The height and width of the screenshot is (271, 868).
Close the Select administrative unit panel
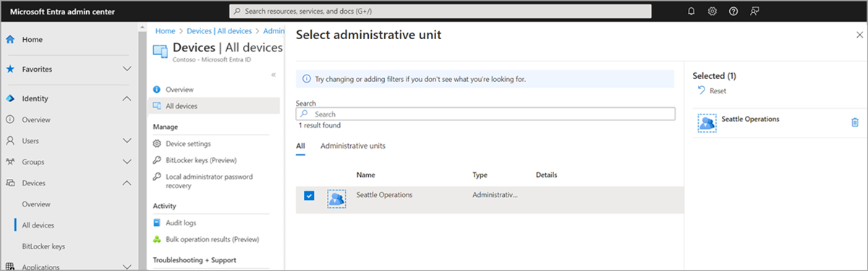[859, 35]
